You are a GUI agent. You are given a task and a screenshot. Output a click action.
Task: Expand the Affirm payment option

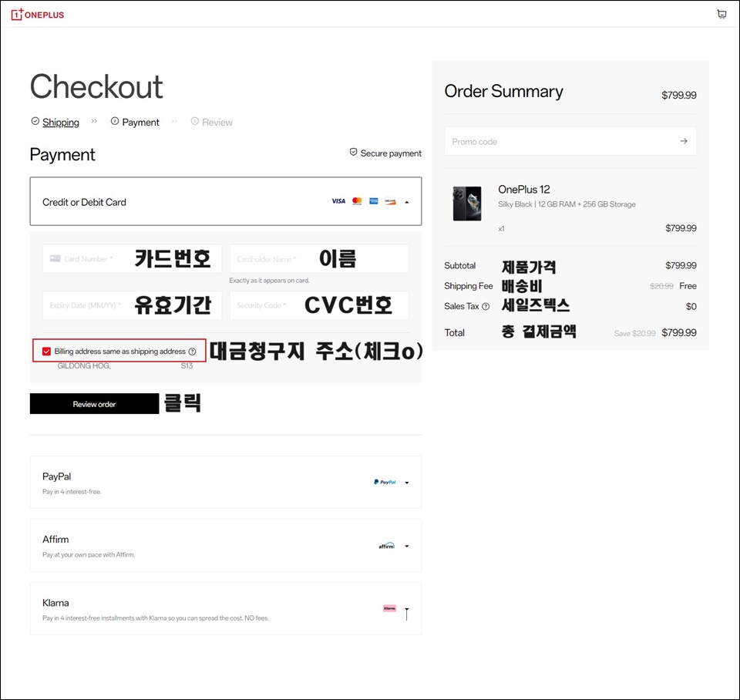point(407,546)
